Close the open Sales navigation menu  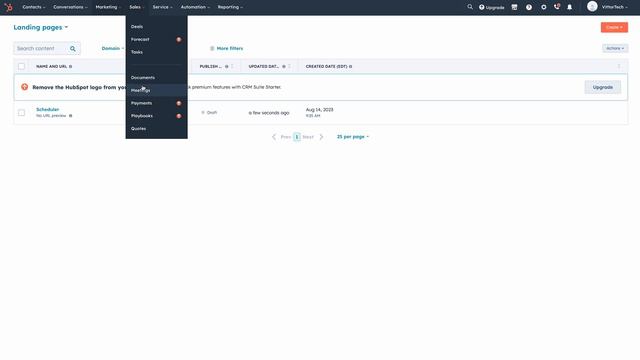[137, 7]
